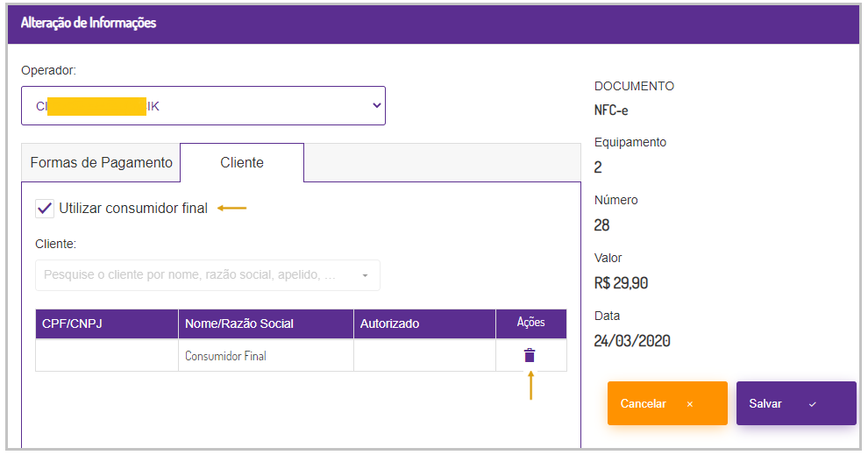Switch to the Formas de Pagamento tab

point(101,163)
